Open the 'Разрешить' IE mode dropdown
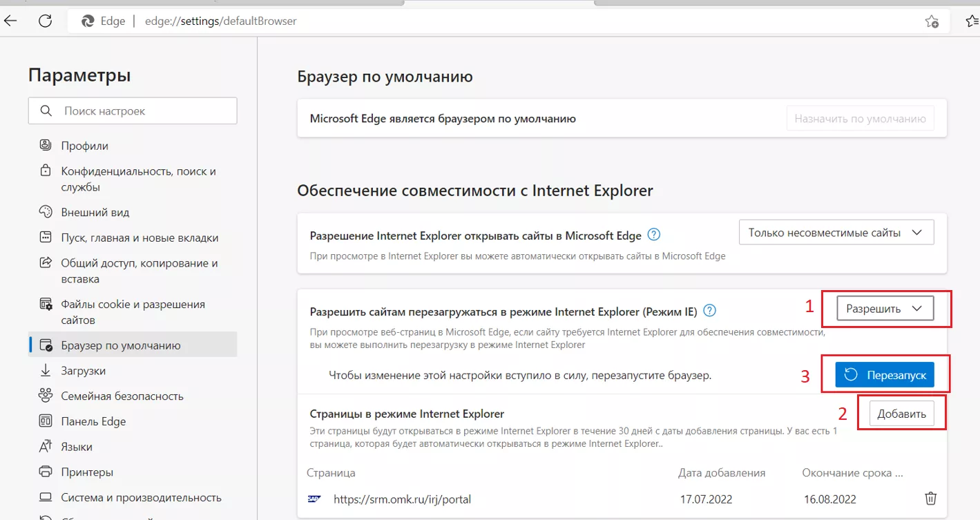 click(x=885, y=309)
